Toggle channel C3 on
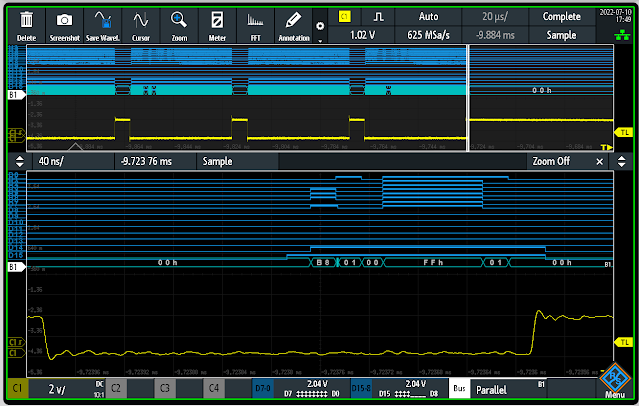Image resolution: width=639 pixels, height=406 pixels. pyautogui.click(x=165, y=389)
